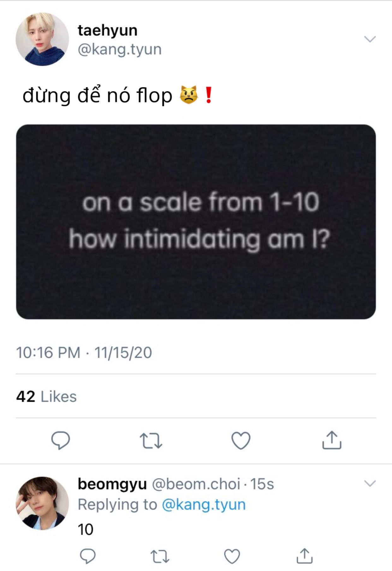This screenshot has height=571, width=392.
Task: Like taehyun's main tweet
Action: tap(241, 440)
